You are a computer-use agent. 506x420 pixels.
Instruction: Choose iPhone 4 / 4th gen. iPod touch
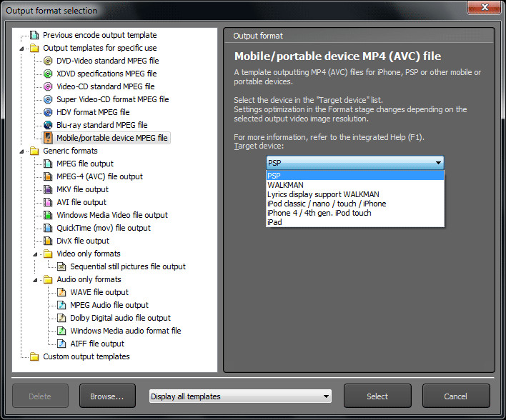(355, 214)
